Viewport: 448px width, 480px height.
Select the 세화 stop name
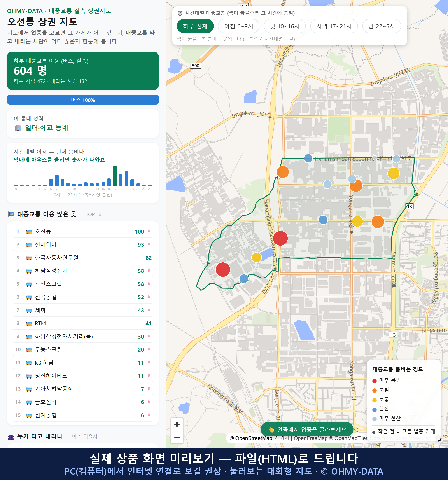[40, 310]
